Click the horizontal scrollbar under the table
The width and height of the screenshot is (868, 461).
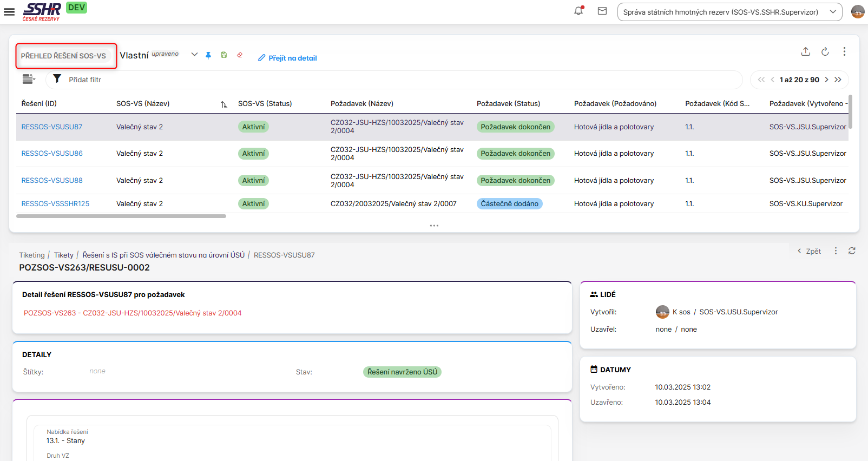pyautogui.click(x=121, y=216)
